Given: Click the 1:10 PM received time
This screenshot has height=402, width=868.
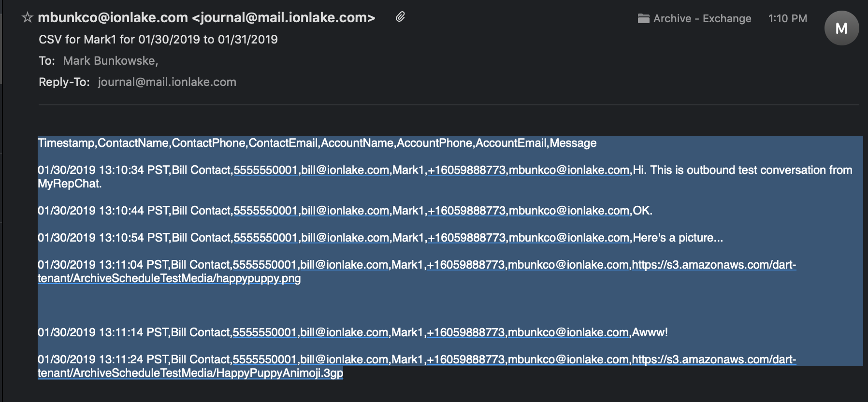Looking at the screenshot, I should click(x=788, y=19).
